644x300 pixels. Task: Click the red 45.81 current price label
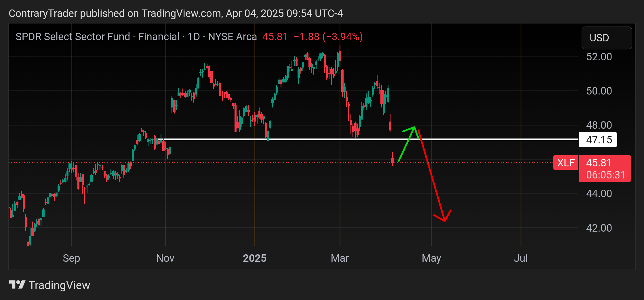tap(599, 163)
